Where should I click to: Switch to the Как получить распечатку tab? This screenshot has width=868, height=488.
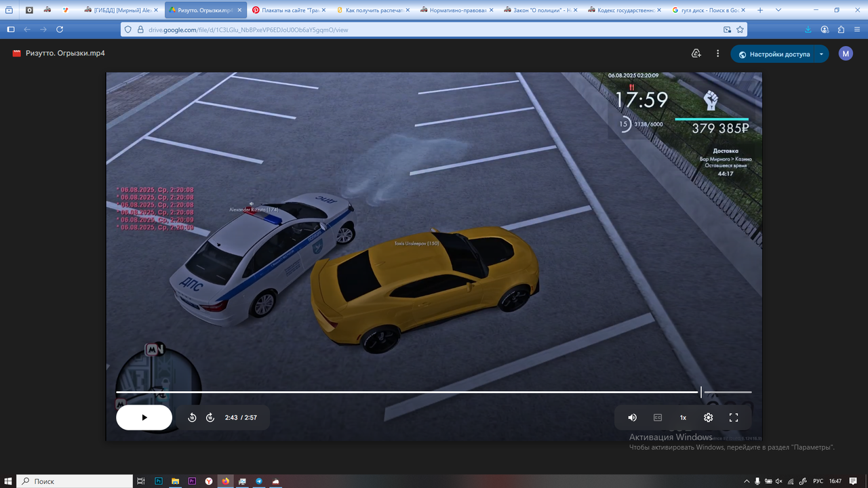tap(373, 10)
